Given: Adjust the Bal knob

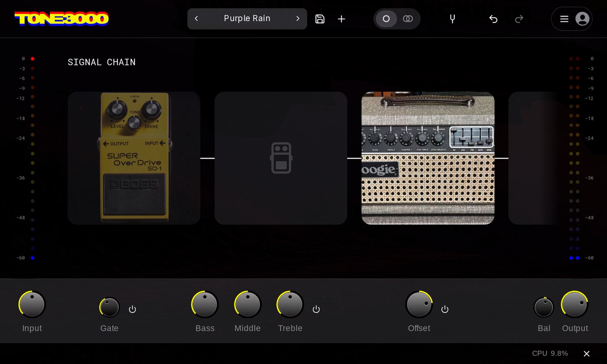Looking at the screenshot, I should 544,308.
